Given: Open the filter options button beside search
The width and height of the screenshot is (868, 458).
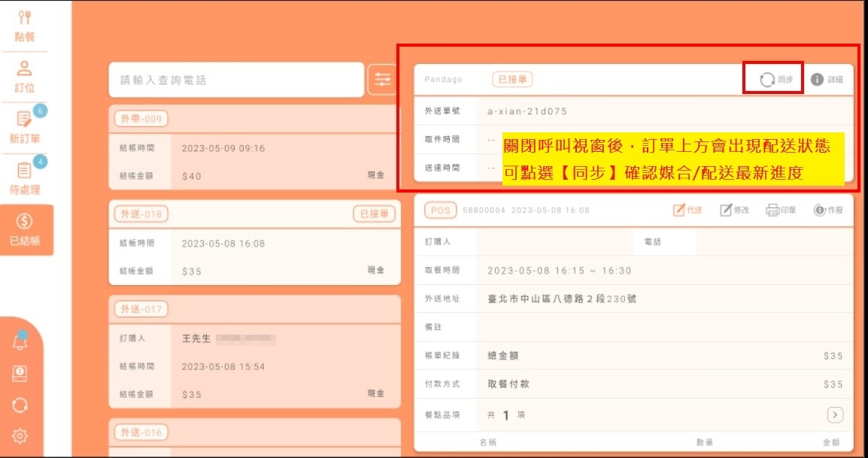Looking at the screenshot, I should 381,80.
